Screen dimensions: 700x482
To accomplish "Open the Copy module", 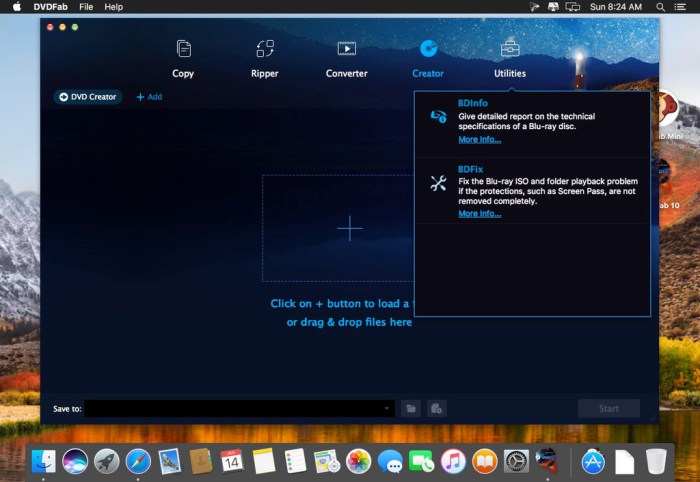I will 183,59.
